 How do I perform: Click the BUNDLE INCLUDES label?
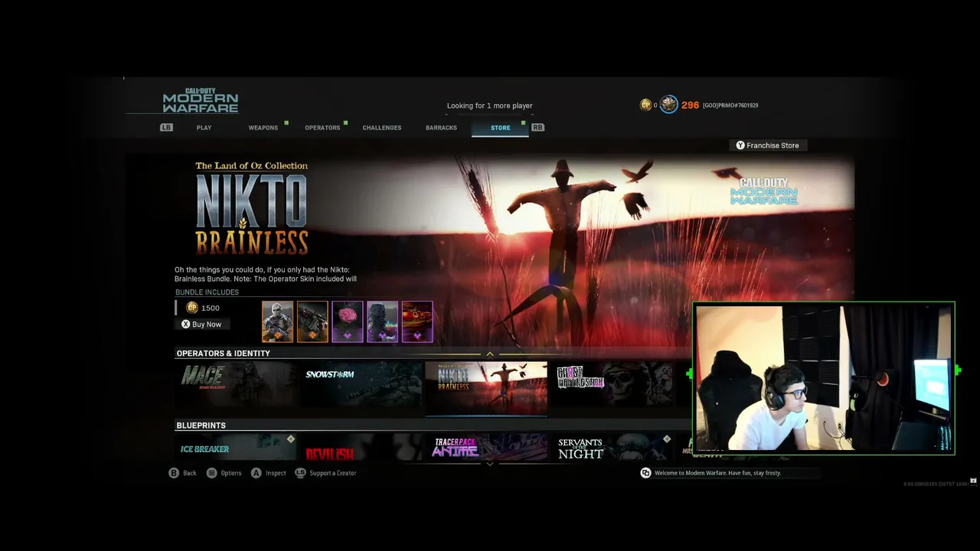(x=207, y=292)
